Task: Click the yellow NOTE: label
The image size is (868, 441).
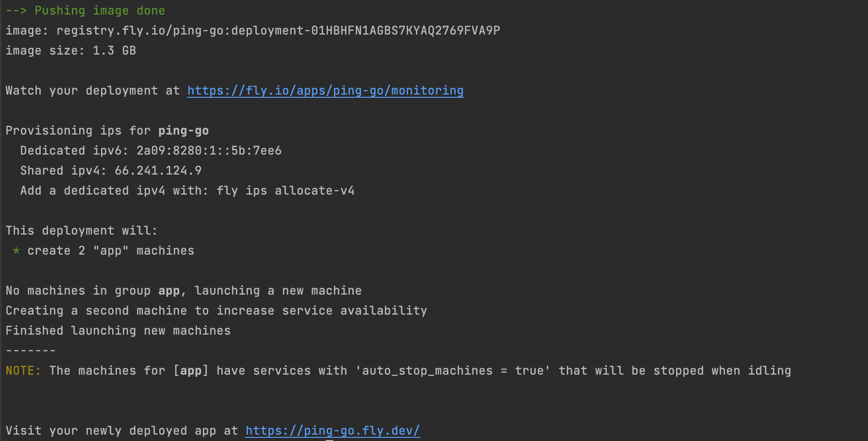Action: tap(23, 371)
